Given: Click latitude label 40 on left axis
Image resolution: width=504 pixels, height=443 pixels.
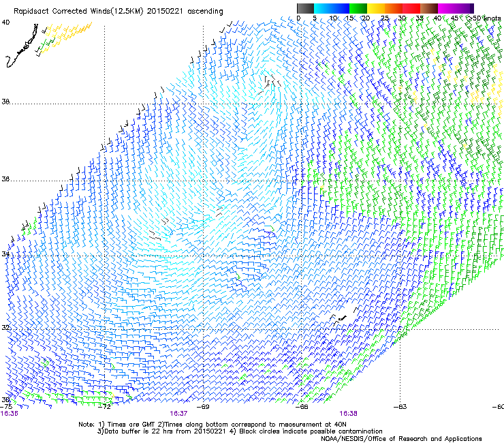Looking at the screenshot, I should click(x=5, y=22).
